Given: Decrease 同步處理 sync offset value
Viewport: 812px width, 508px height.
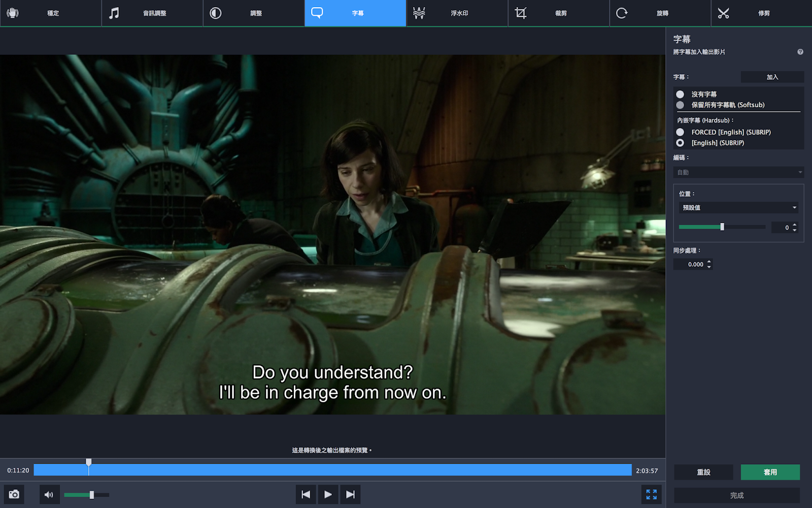Looking at the screenshot, I should pos(709,267).
